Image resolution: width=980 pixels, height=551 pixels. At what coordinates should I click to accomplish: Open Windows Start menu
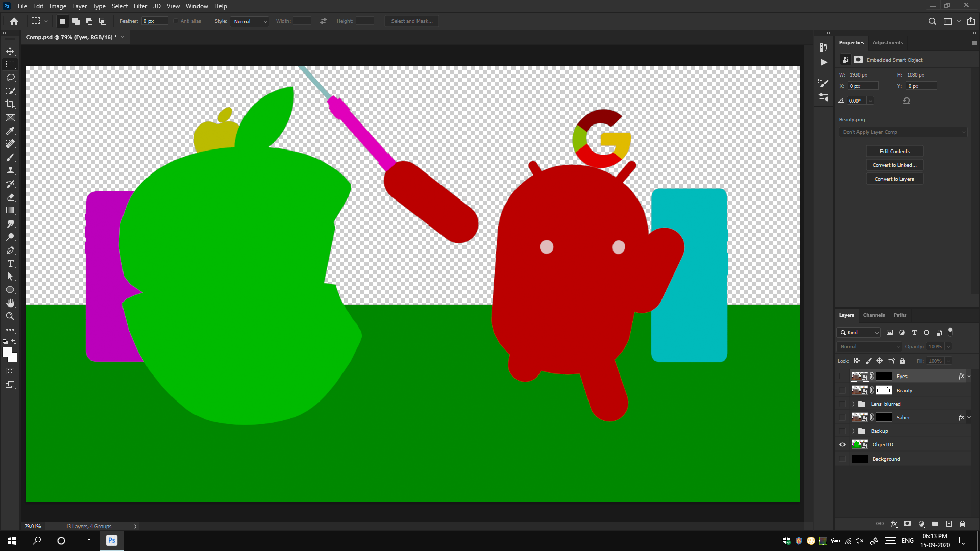(12, 540)
